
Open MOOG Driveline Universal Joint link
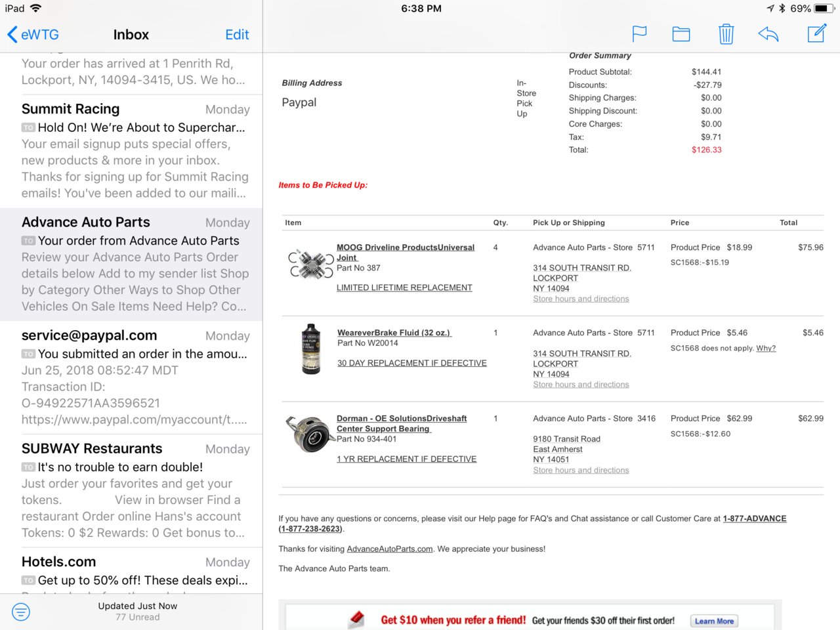(405, 253)
